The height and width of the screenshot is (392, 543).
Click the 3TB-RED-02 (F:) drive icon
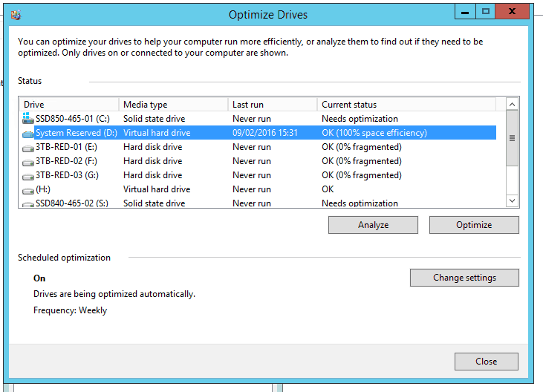28,161
